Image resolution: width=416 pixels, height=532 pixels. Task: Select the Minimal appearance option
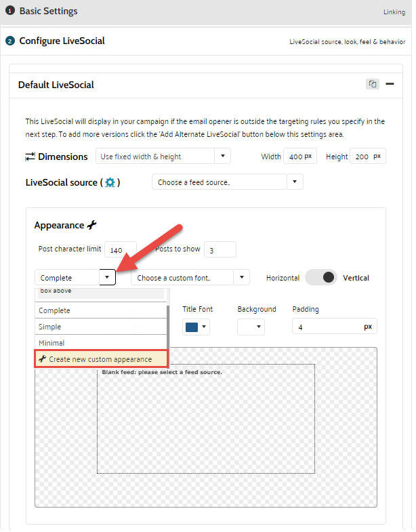click(101, 343)
